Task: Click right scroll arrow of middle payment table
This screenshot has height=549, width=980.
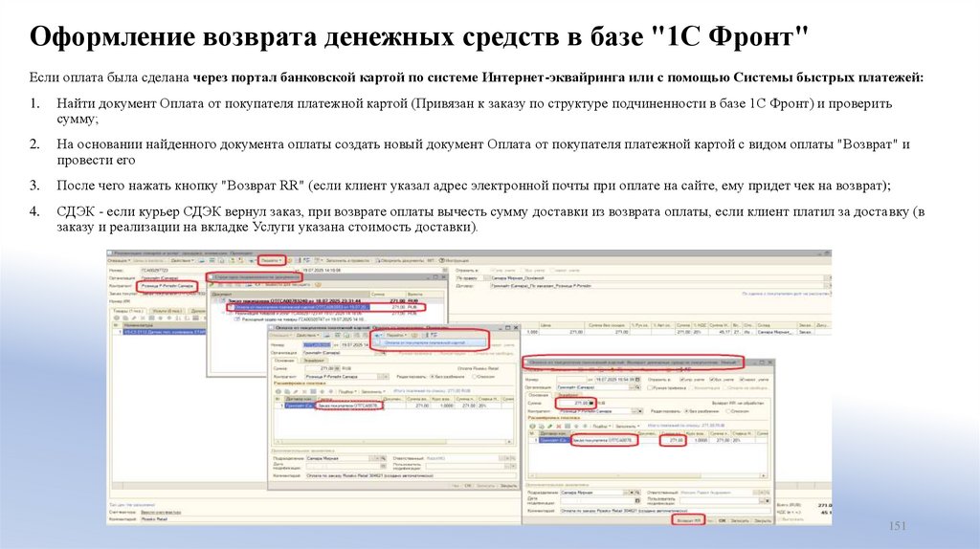Action: pyautogui.click(x=509, y=442)
